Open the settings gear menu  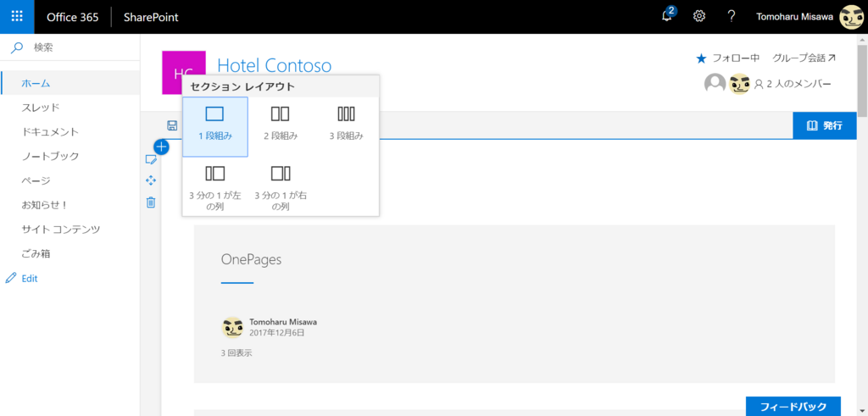click(699, 17)
